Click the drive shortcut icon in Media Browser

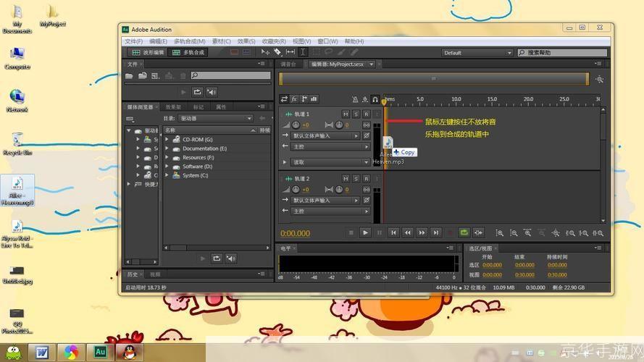tap(130, 119)
